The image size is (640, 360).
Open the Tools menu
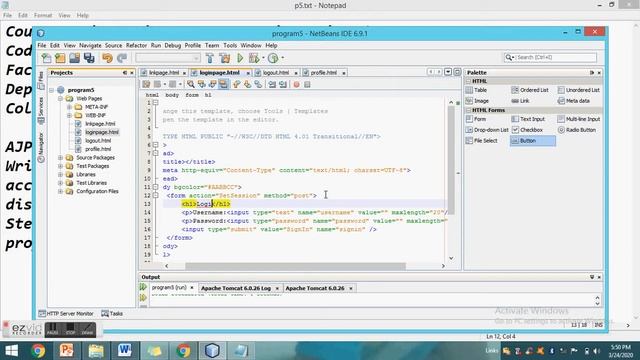(x=230, y=45)
